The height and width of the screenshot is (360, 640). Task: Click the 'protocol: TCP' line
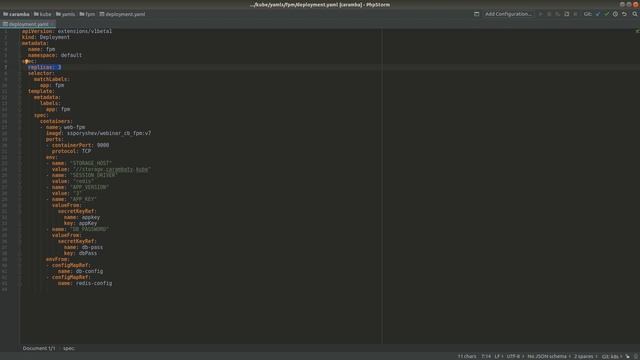(x=71, y=151)
